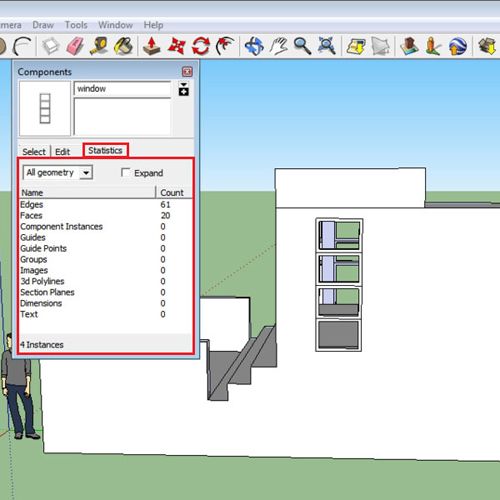The width and height of the screenshot is (500, 500).
Task: Close the Components dialog
Action: (187, 72)
